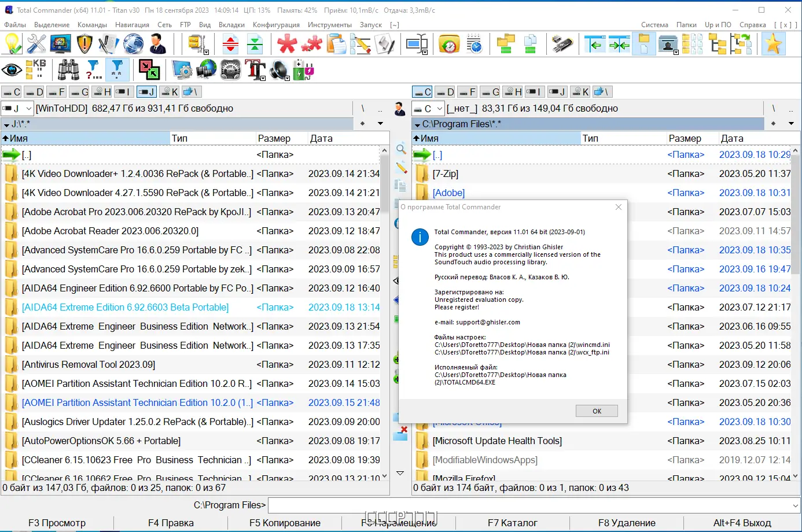Image resolution: width=802 pixels, height=532 pixels.
Task: Toggle the eye icon for hidden files
Action: coord(12,70)
